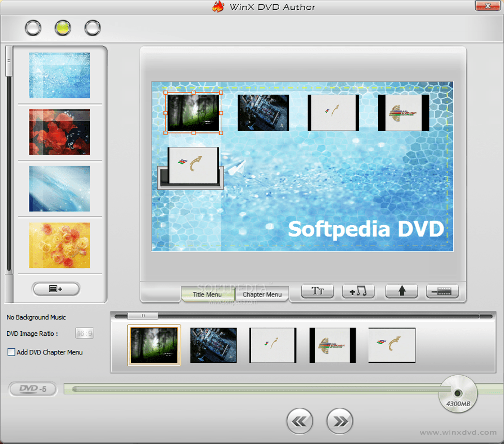Click the add background music button
The height and width of the screenshot is (444, 504).
358,291
